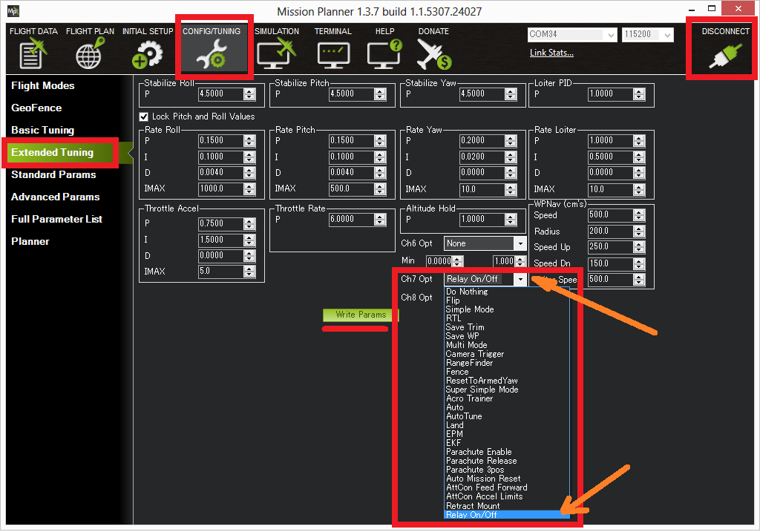
Task: Choose Parachute Release option in list
Action: [481, 461]
